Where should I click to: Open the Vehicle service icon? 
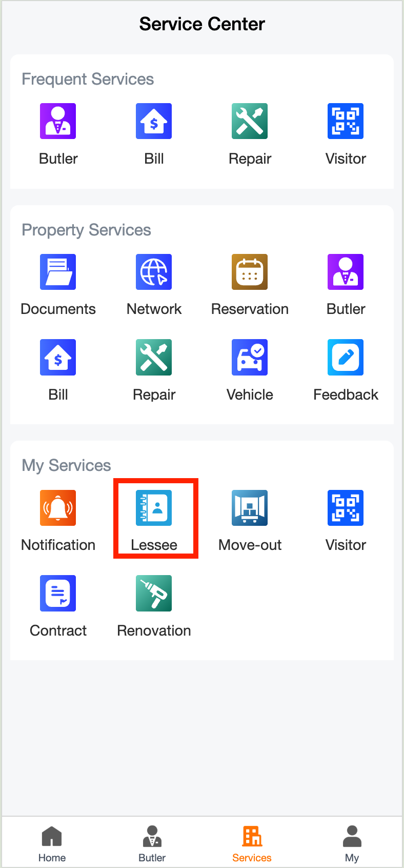point(250,358)
